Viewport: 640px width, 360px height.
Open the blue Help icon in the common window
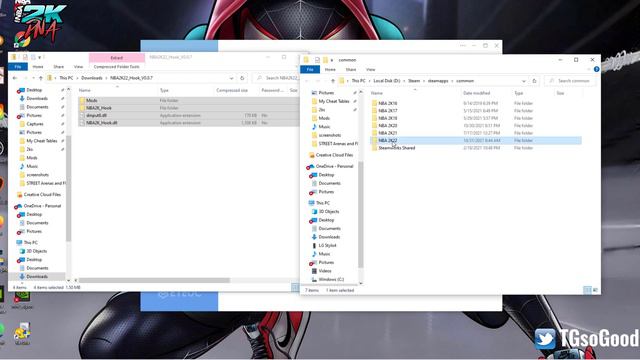[x=596, y=69]
